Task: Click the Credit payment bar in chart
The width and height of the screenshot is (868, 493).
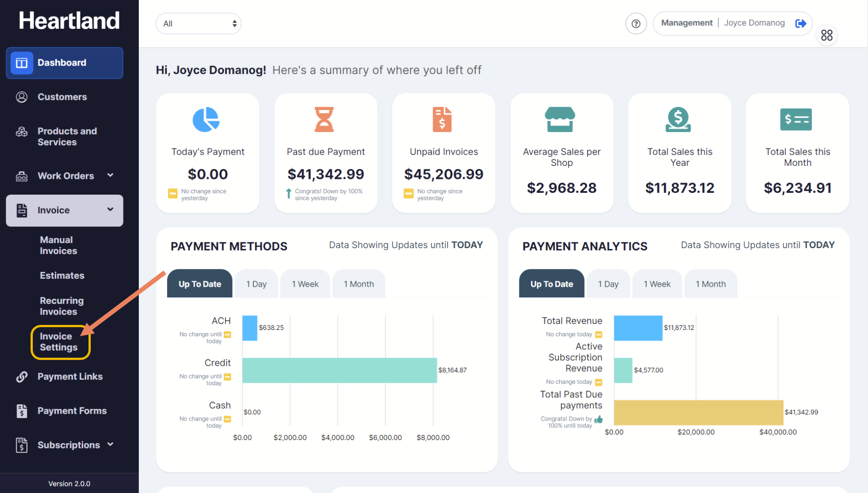Action: [339, 370]
